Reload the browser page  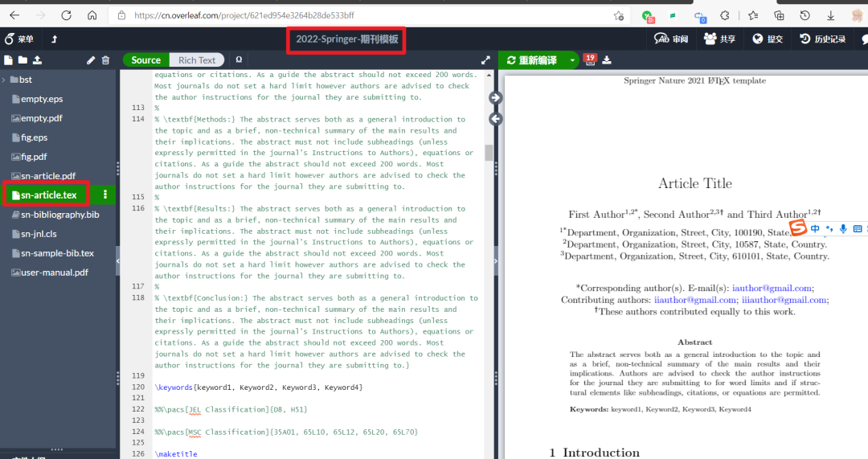point(66,15)
